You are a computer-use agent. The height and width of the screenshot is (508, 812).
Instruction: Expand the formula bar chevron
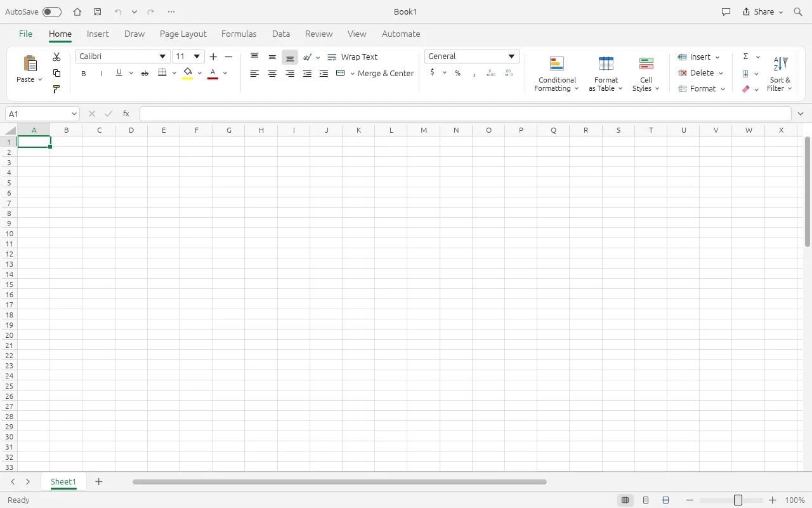(801, 114)
